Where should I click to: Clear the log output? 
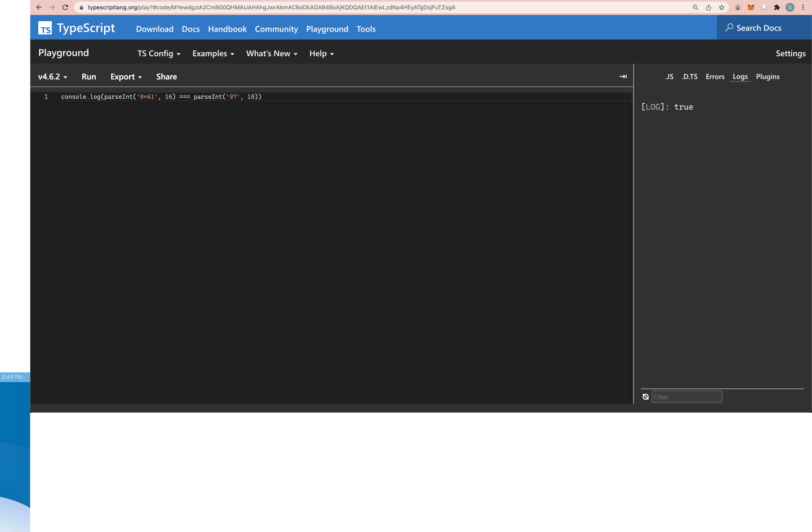point(646,396)
